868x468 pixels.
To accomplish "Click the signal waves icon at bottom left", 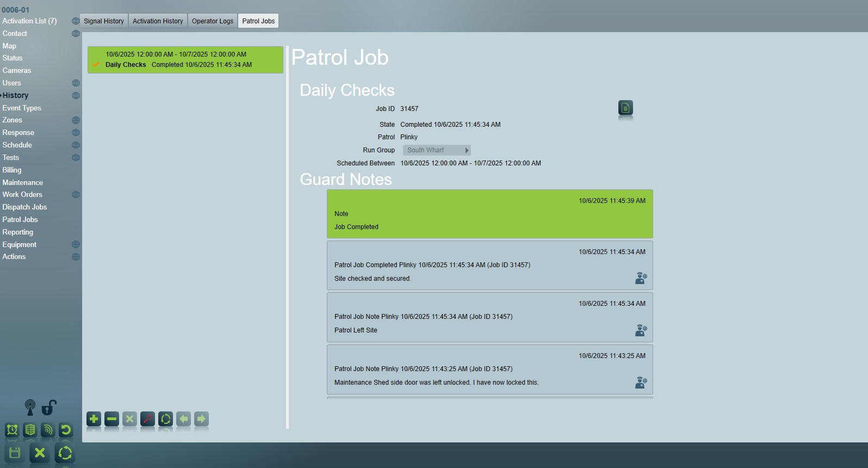I will pyautogui.click(x=48, y=430).
